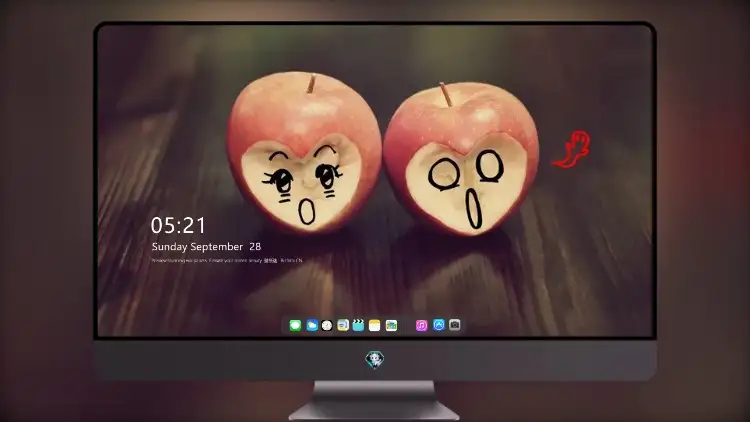750x422 pixels.
Task: Click the 05:21 clock widget
Action: [178, 225]
